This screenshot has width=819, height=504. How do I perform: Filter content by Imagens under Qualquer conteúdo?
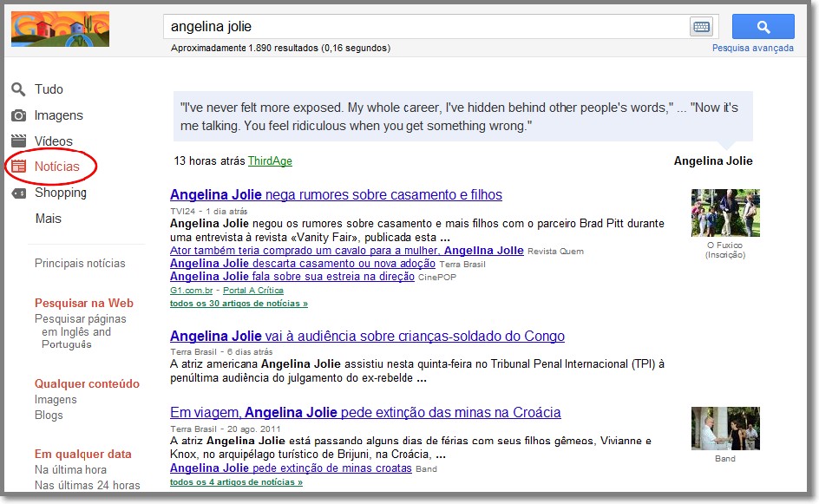(56, 400)
